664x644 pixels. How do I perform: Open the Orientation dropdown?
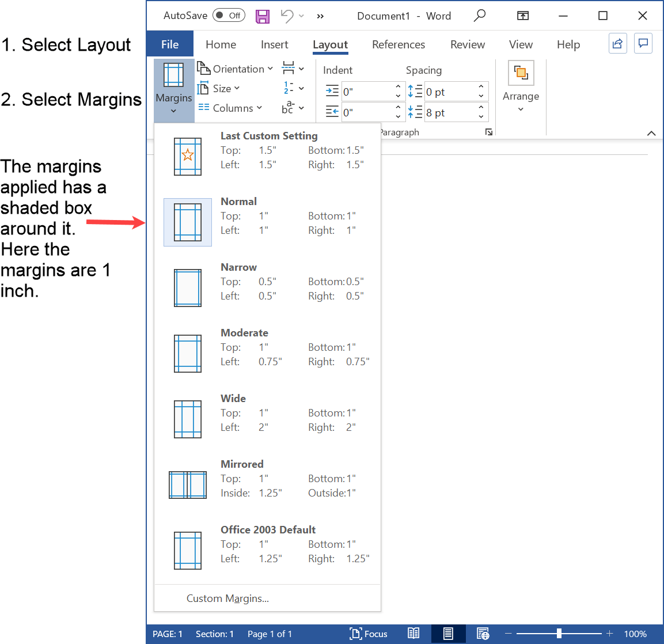coord(235,69)
